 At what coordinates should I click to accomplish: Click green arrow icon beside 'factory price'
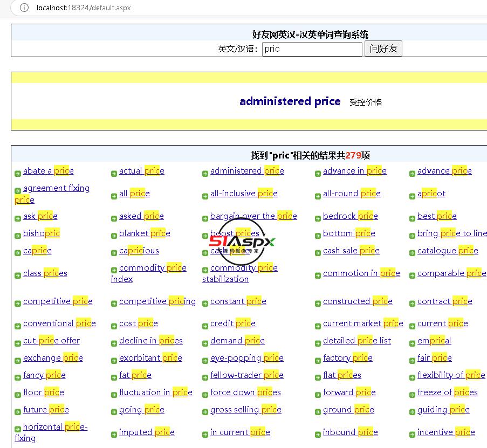(x=318, y=361)
